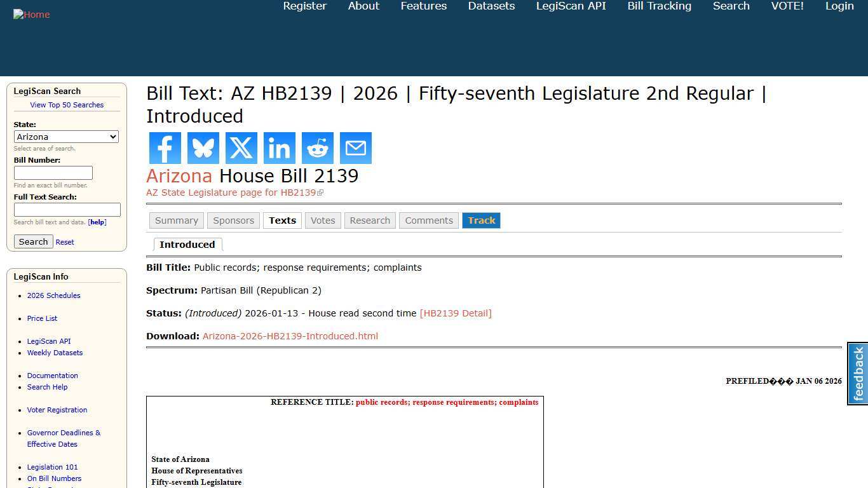This screenshot has height=488, width=868.
Task: Open the LegiScan API menu item
Action: [570, 6]
